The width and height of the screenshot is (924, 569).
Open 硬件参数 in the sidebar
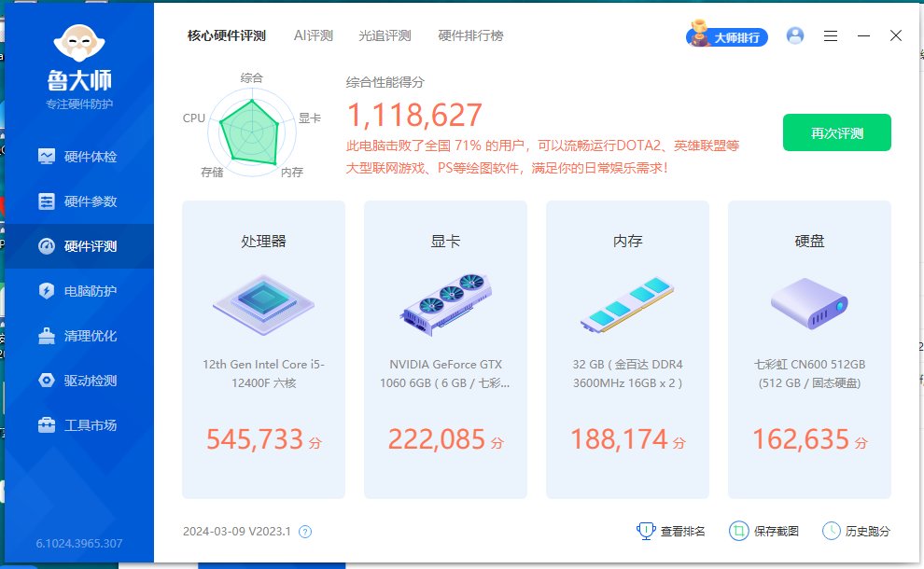(x=79, y=201)
